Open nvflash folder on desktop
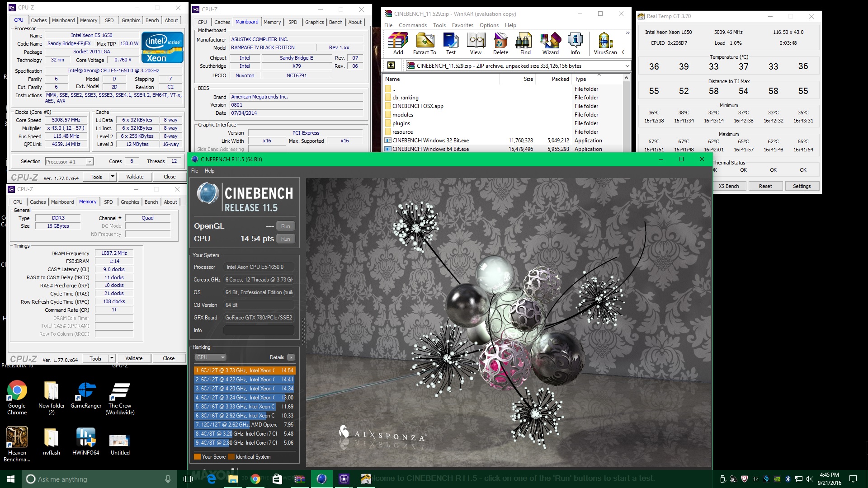The height and width of the screenshot is (488, 868). pos(51,441)
